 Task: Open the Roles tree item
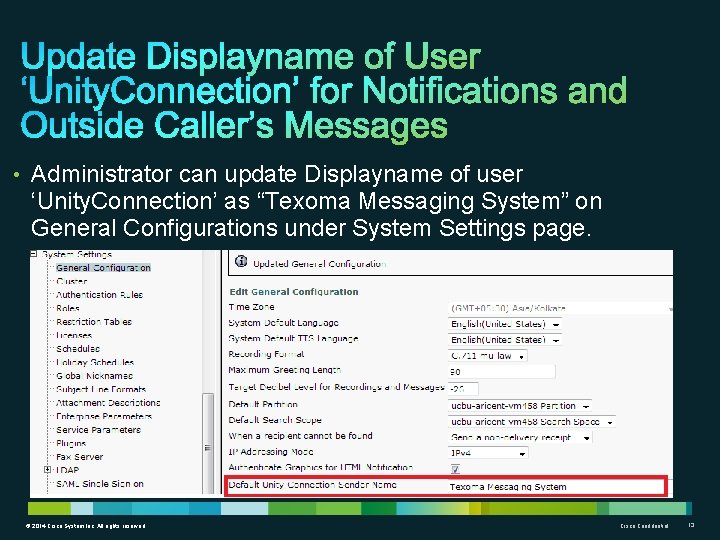68,308
